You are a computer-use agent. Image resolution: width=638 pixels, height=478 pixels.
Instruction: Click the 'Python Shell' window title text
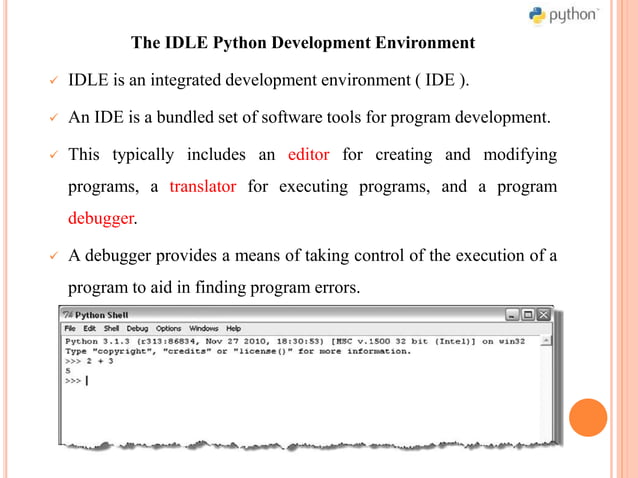tap(101, 315)
